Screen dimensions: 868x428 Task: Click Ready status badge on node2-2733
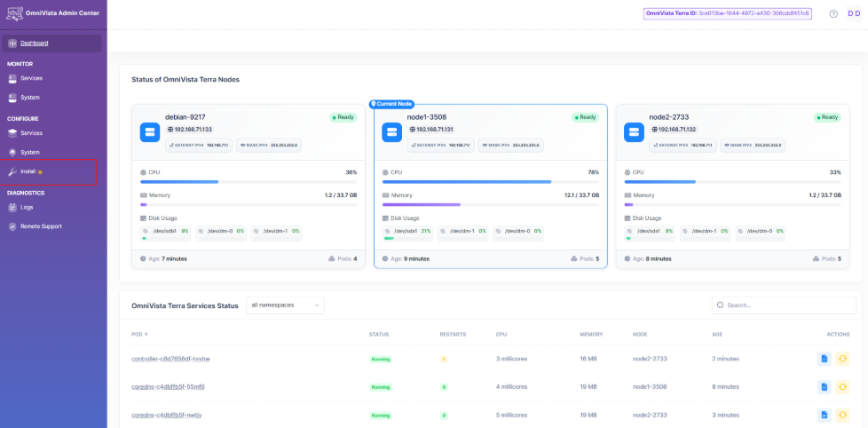[x=827, y=117]
